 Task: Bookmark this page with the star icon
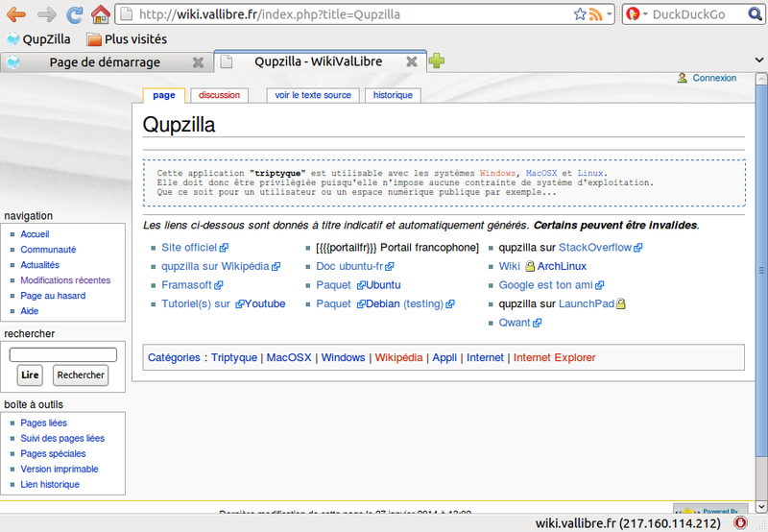tap(579, 14)
